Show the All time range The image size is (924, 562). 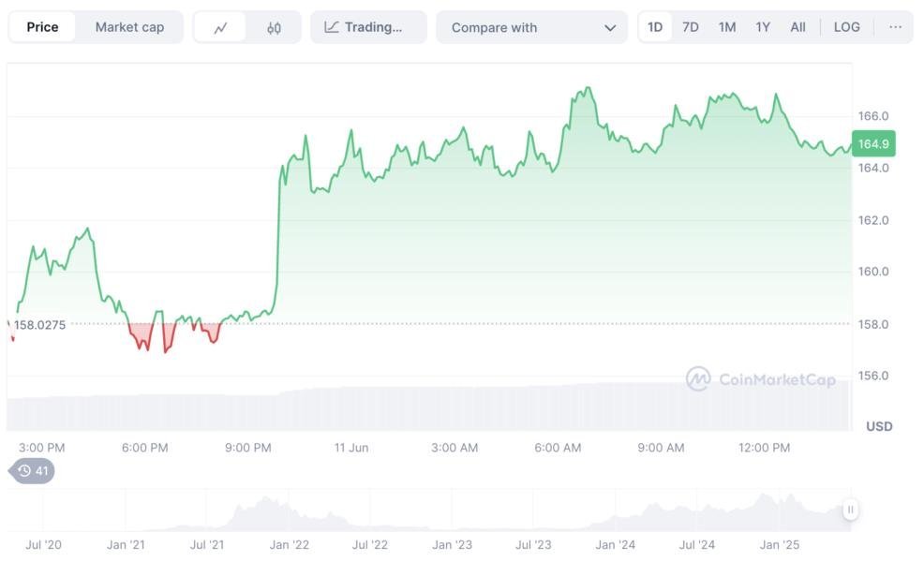point(797,27)
